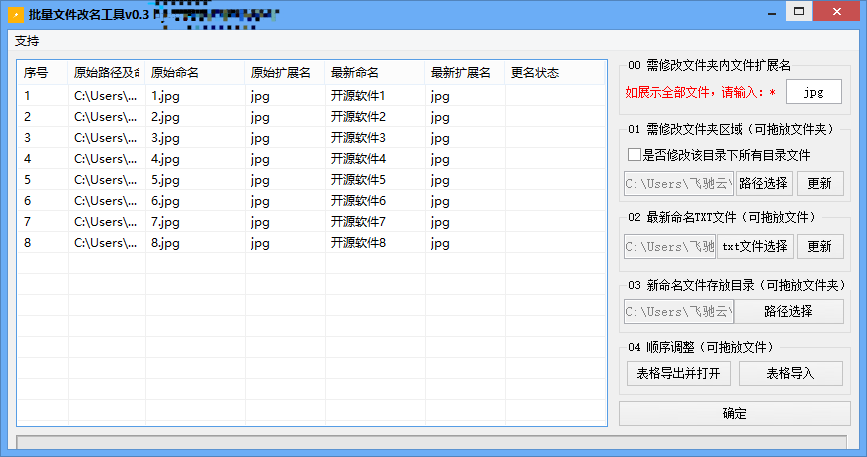Toggle 是否修改该目录下所有目录文件 checkbox
The height and width of the screenshot is (457, 867).
(x=634, y=155)
